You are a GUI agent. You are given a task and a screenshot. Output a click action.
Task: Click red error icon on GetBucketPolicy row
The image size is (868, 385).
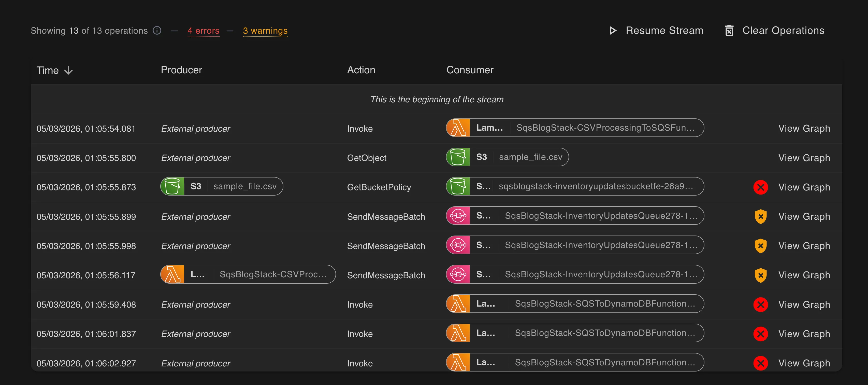pos(760,187)
